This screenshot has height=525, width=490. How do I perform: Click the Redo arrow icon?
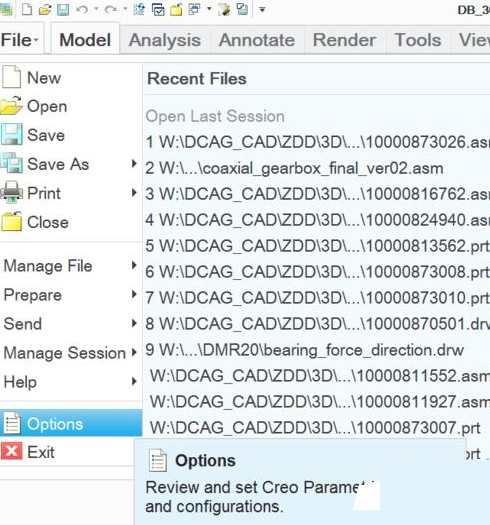110,9
